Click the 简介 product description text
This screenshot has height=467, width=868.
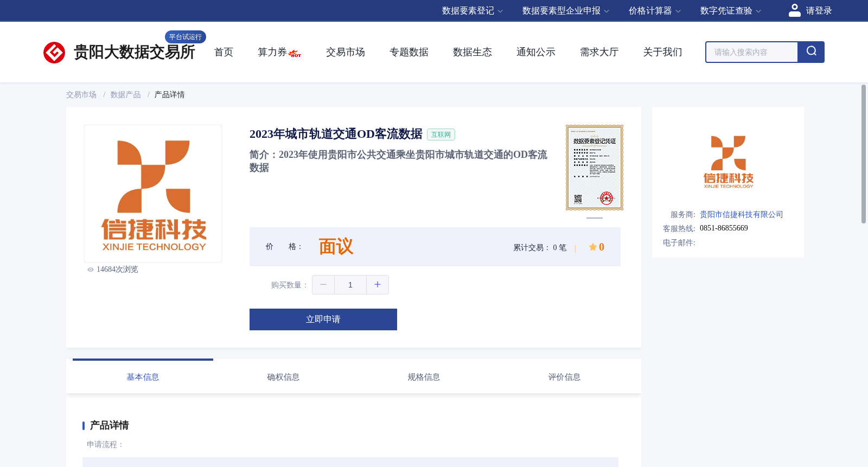coord(399,161)
